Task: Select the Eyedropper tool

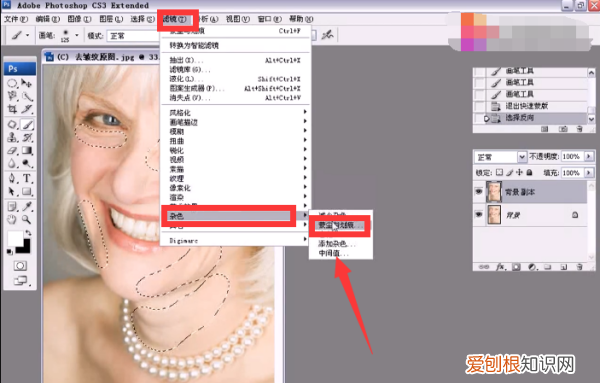Action: (26, 207)
